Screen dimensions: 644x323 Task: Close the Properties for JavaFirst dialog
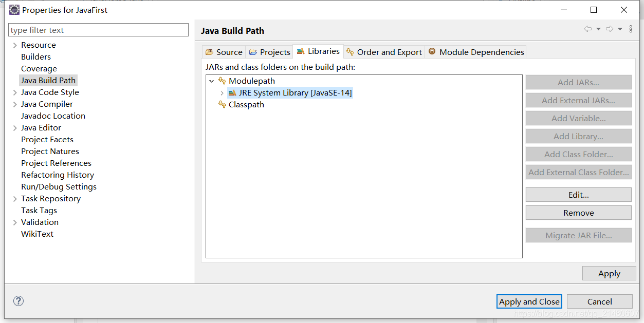pos(624,10)
